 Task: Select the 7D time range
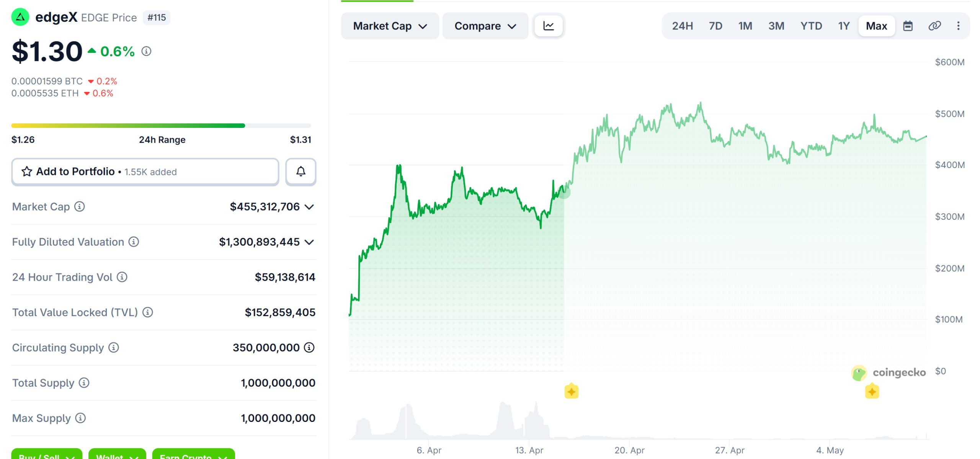point(715,26)
